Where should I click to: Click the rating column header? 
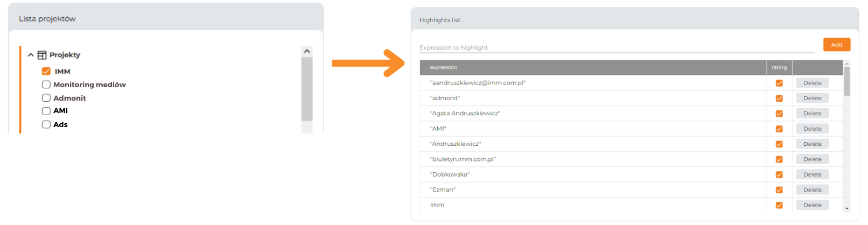tap(779, 67)
